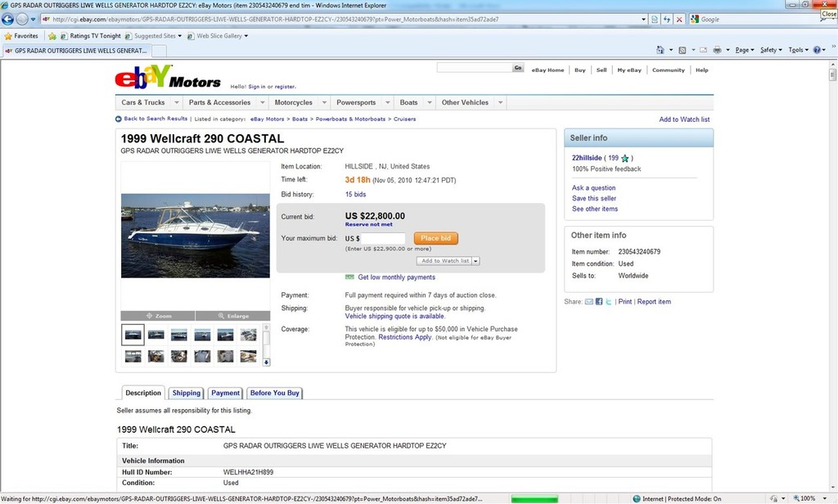Switch to the Shipping tab
This screenshot has width=838, height=504.
click(x=186, y=393)
